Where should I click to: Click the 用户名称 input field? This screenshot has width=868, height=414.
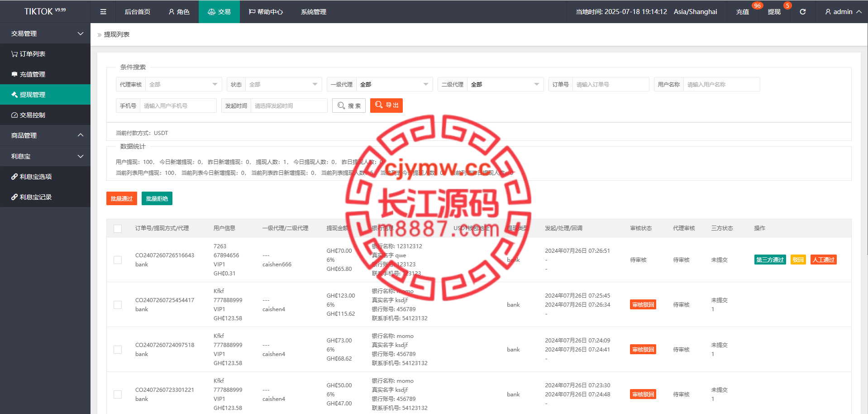[x=721, y=84]
